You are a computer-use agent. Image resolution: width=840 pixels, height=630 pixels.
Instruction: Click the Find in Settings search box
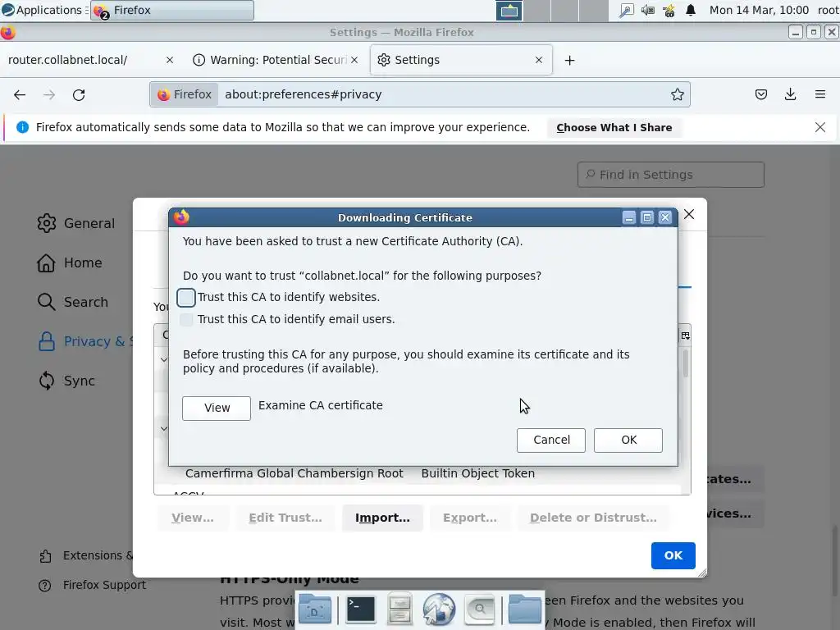pyautogui.click(x=671, y=175)
